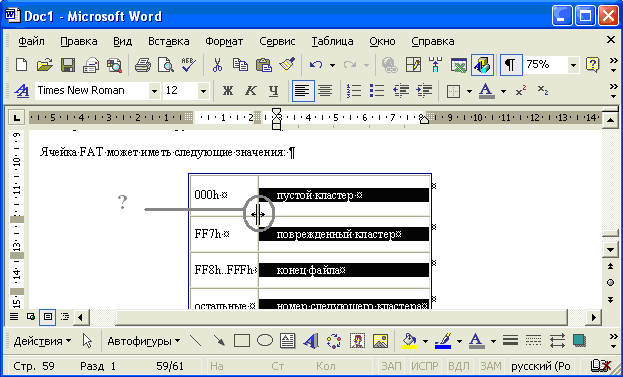623x377 pixels.
Task: Open the zoom dropdown showing 75%
Action: tap(573, 65)
